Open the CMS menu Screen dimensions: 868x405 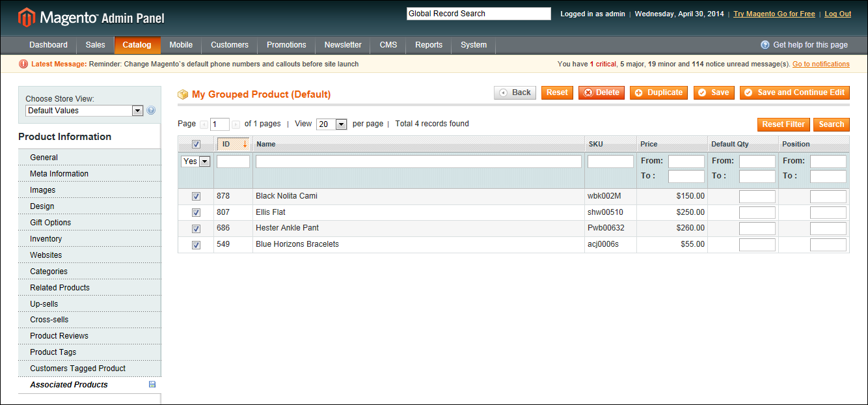click(388, 45)
